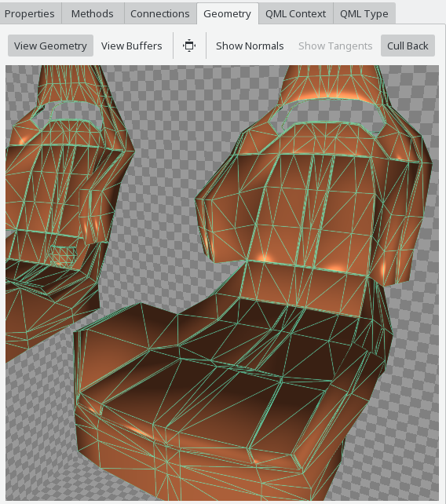Open the Connections tab
This screenshot has height=504, width=446.
(160, 13)
